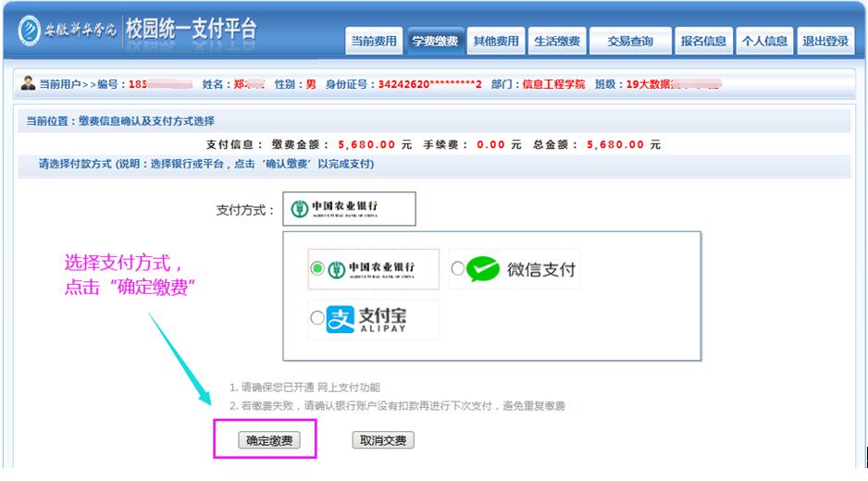This screenshot has width=868, height=481.
Task: Click the 中国农业银行 logo in the options list
Action: (x=370, y=269)
